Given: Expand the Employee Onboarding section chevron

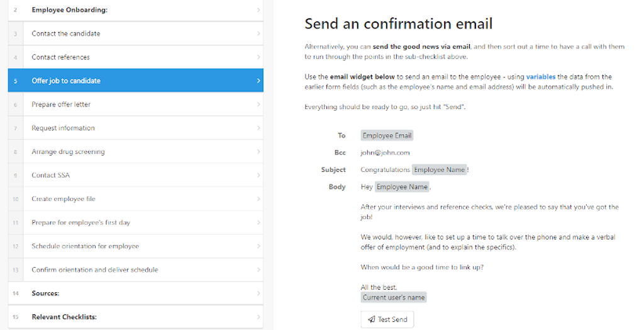Looking at the screenshot, I should [x=258, y=9].
